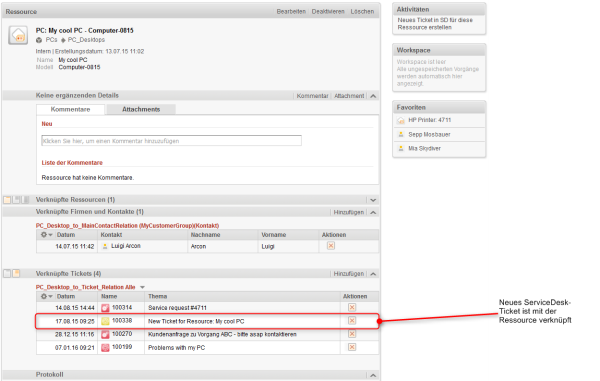This screenshot has height=381, width=600.
Task: Switch to the Attachments tab
Action: [141, 109]
